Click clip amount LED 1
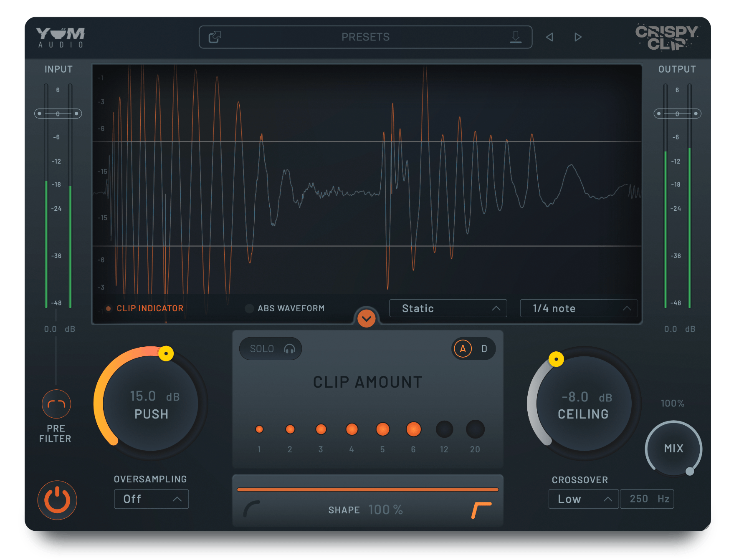Viewport: 744px width, 560px height. pyautogui.click(x=259, y=429)
